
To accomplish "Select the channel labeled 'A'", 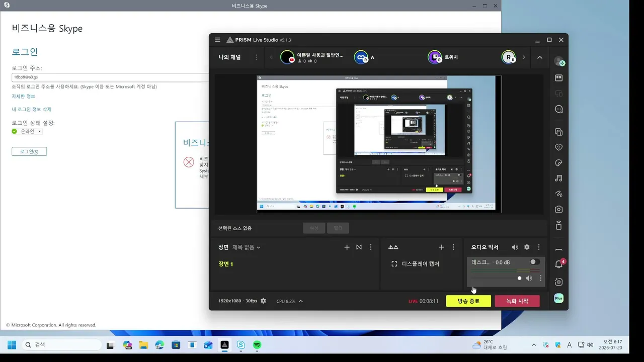I will click(364, 57).
